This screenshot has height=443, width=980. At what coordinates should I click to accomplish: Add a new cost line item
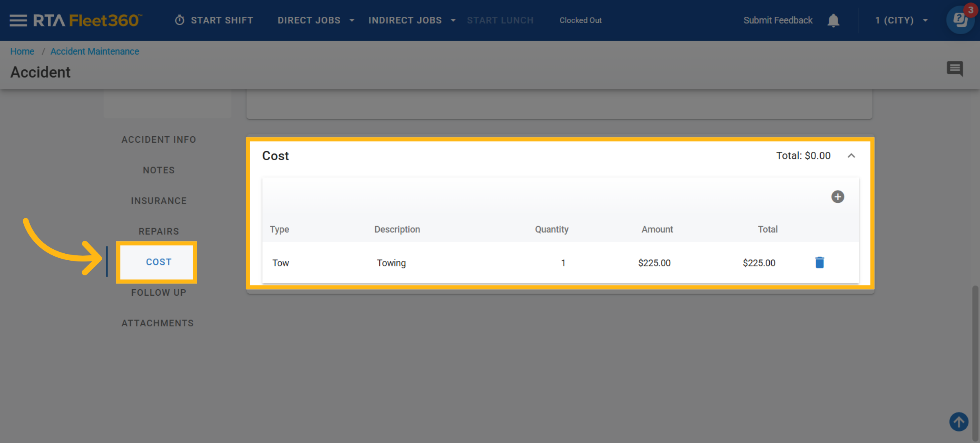click(837, 197)
